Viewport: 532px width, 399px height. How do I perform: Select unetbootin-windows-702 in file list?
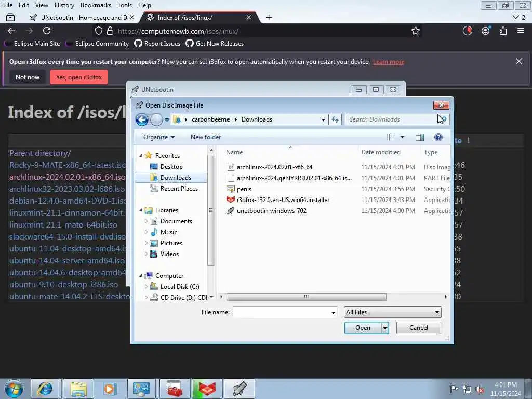pos(271,211)
